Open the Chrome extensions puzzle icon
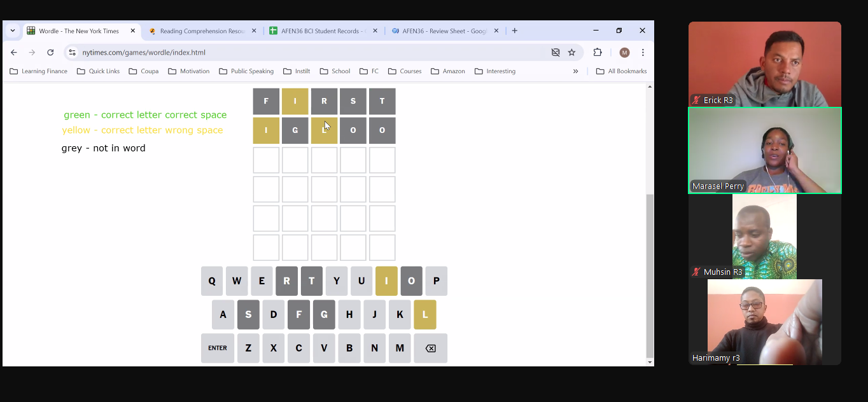 (597, 52)
